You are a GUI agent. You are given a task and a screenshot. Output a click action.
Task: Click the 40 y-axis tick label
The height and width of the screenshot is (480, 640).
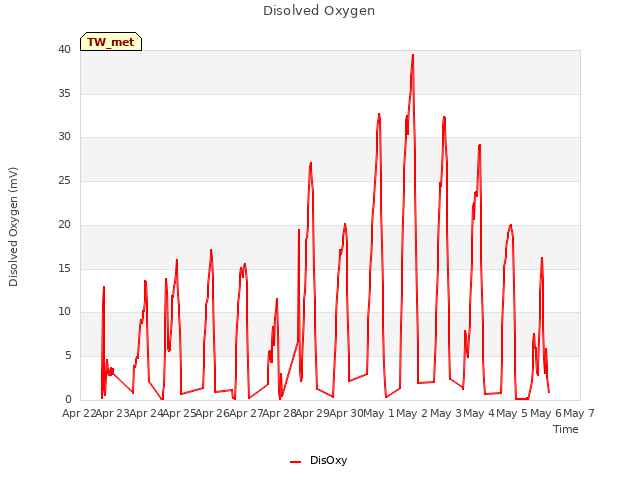tap(64, 50)
